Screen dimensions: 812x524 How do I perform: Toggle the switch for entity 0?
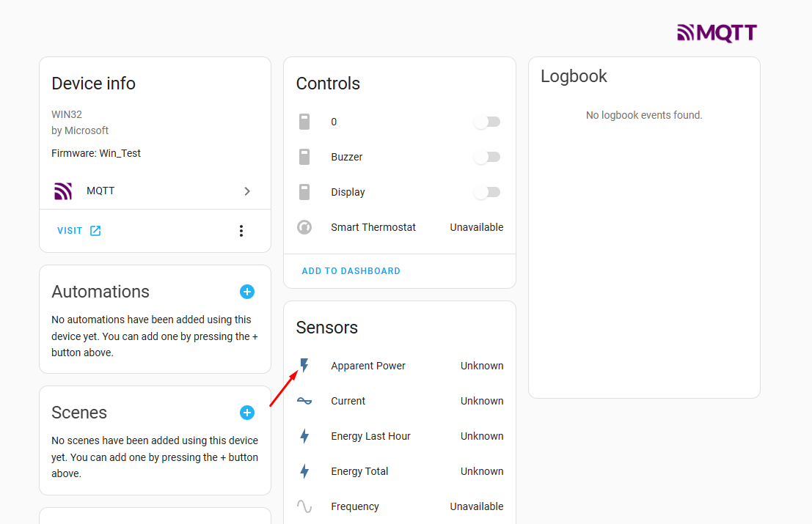click(487, 122)
